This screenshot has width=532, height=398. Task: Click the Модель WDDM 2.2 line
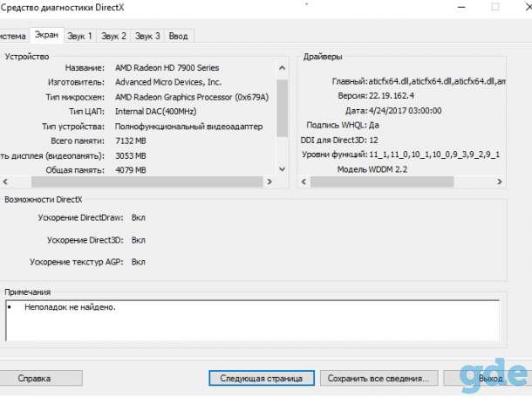(x=372, y=169)
